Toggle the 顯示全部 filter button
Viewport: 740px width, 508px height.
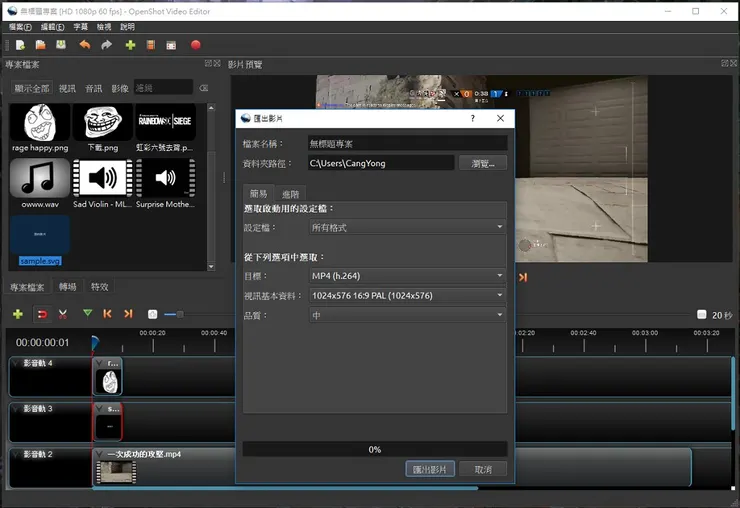pos(31,88)
